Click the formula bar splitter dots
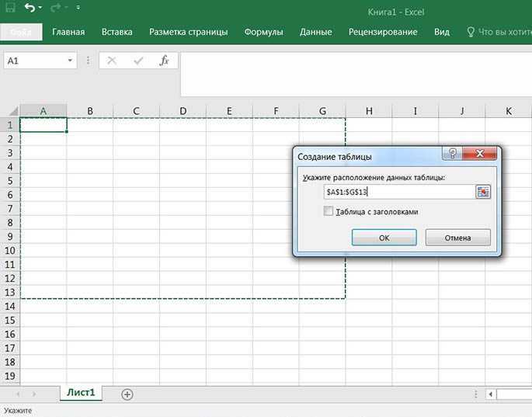 (x=89, y=61)
